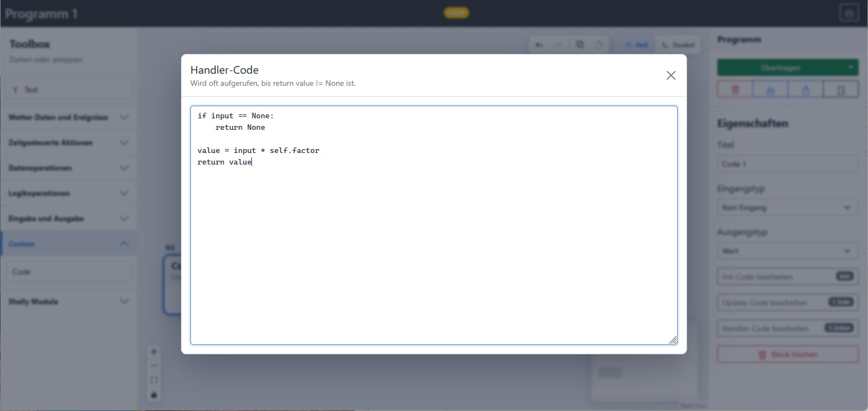Click the Programm 1 title
Image resolution: width=868 pixels, height=411 pixels.
(41, 14)
